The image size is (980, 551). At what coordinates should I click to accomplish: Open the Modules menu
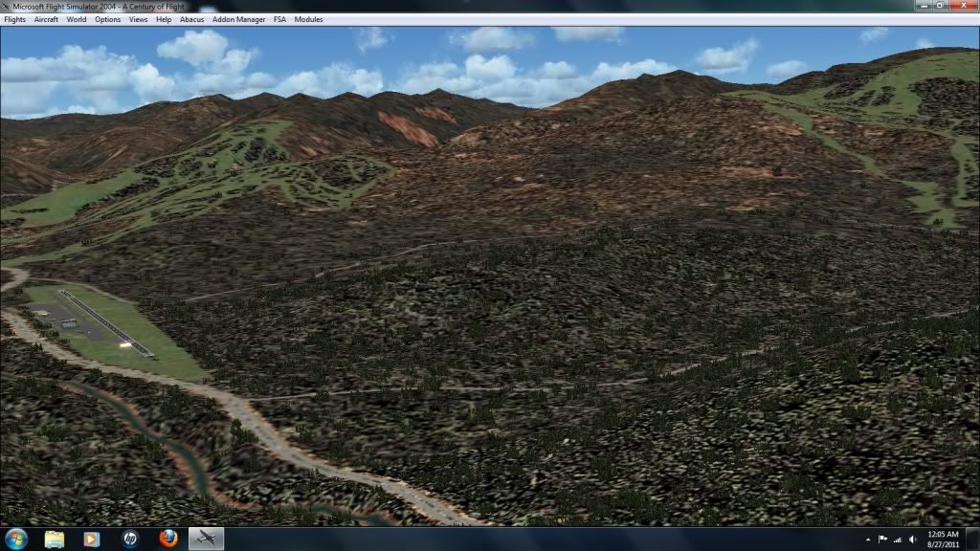[308, 19]
